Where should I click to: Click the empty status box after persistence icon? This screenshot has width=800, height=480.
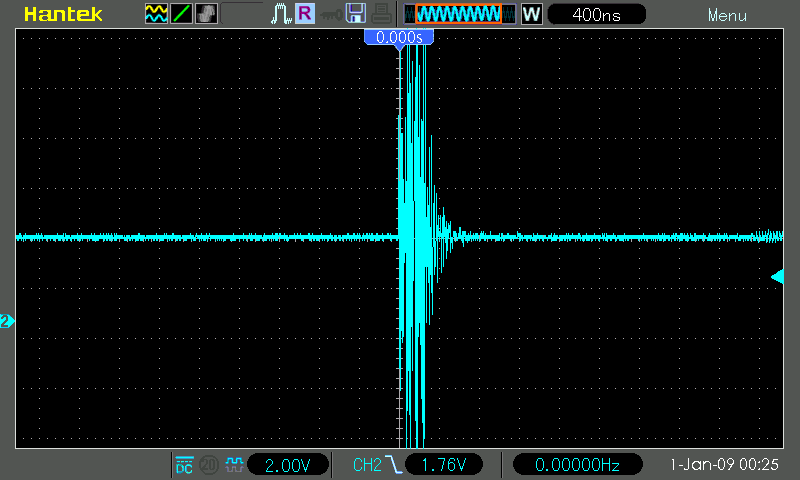pyautogui.click(x=242, y=14)
